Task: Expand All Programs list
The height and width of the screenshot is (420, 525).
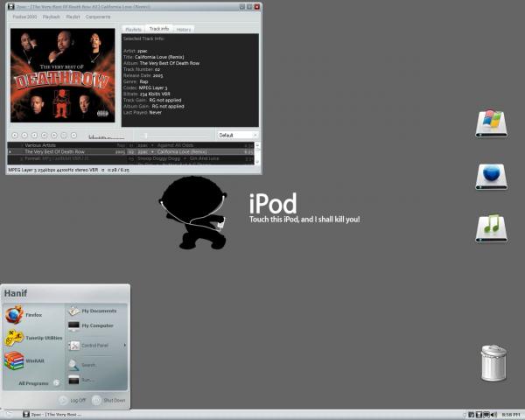Action: click(39, 383)
